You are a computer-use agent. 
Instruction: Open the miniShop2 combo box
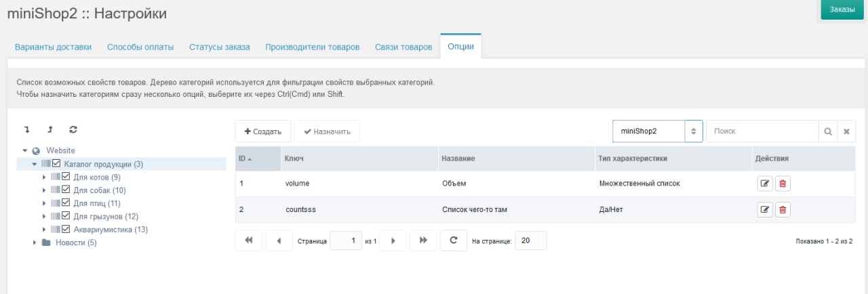693,131
